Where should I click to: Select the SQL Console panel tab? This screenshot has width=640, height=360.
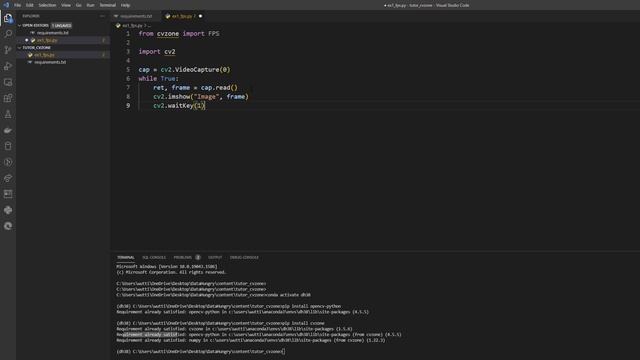(154, 258)
